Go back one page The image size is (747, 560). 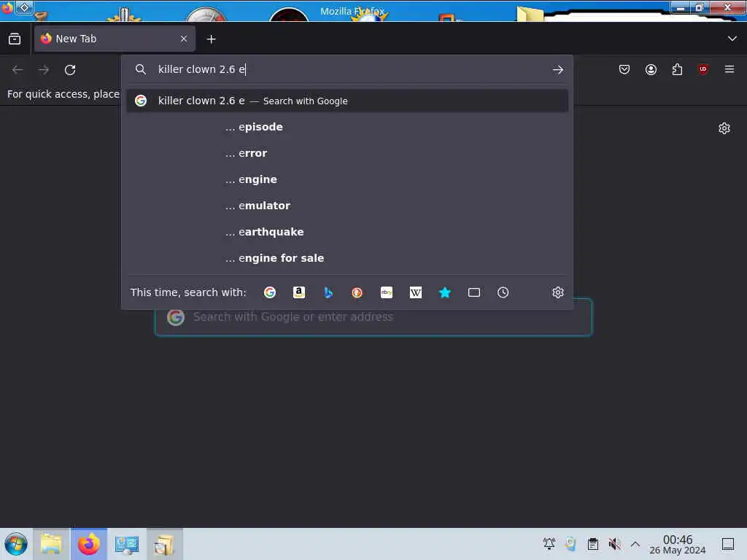click(18, 70)
